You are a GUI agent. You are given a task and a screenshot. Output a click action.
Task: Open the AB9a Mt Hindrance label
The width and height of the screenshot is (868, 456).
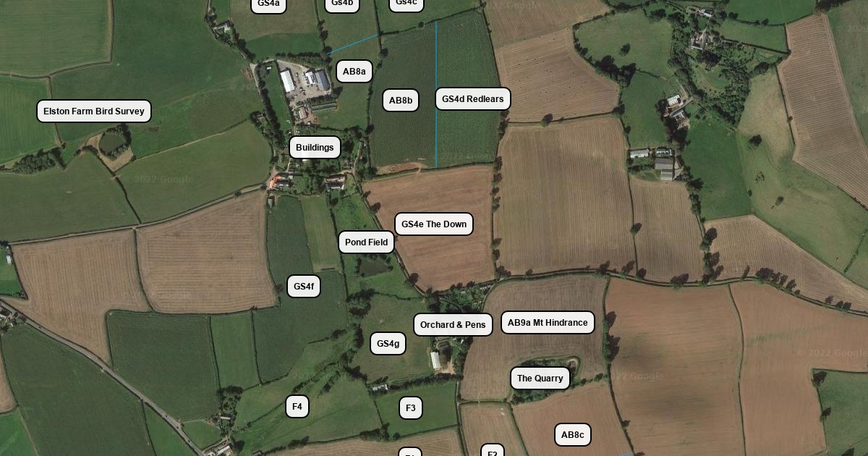click(x=548, y=323)
